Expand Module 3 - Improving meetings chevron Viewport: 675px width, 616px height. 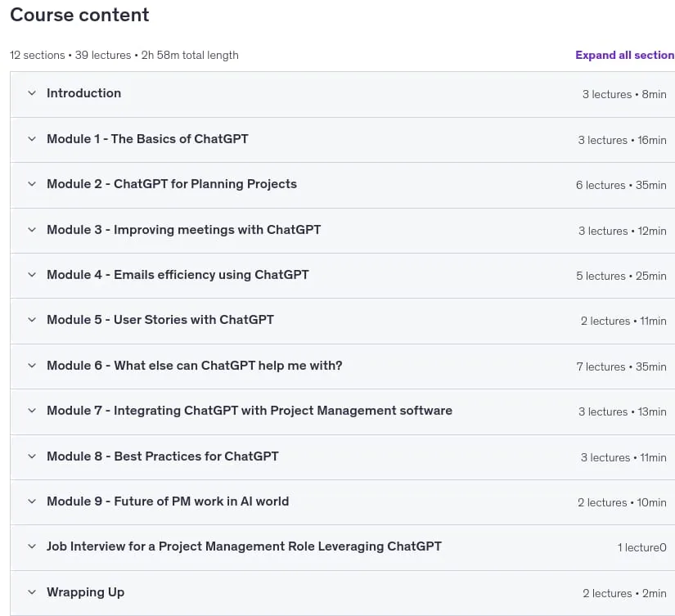pos(32,229)
